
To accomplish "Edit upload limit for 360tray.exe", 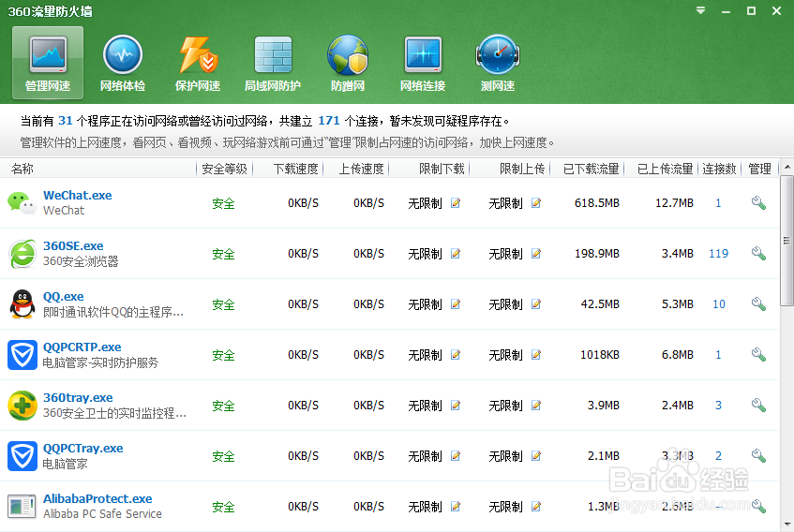I will [536, 405].
